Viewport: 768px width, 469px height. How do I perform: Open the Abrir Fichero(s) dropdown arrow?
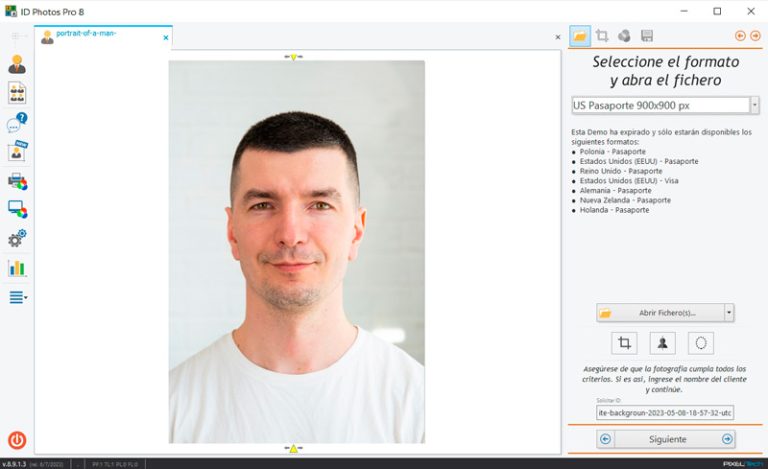point(729,313)
